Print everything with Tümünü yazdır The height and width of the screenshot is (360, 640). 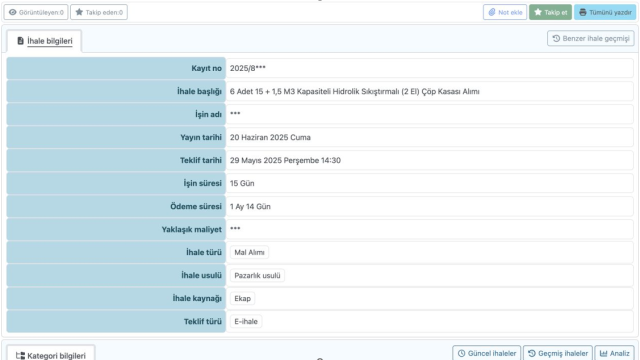pos(605,12)
